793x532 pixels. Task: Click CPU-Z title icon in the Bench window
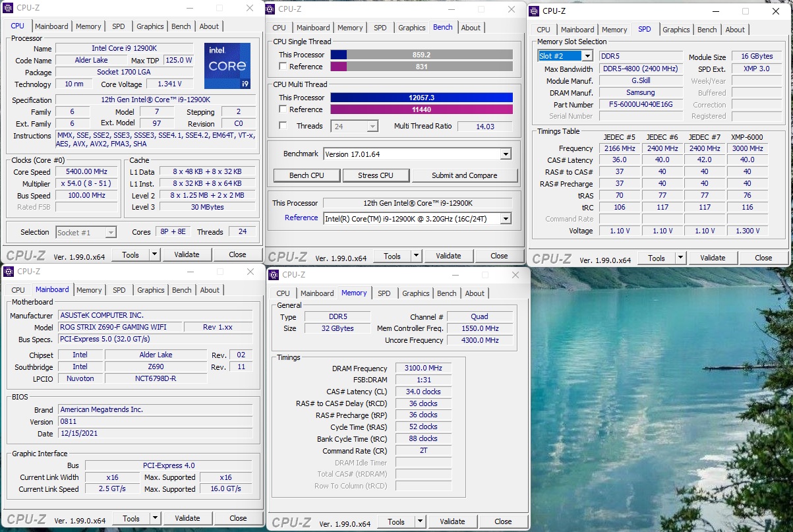coord(271,9)
